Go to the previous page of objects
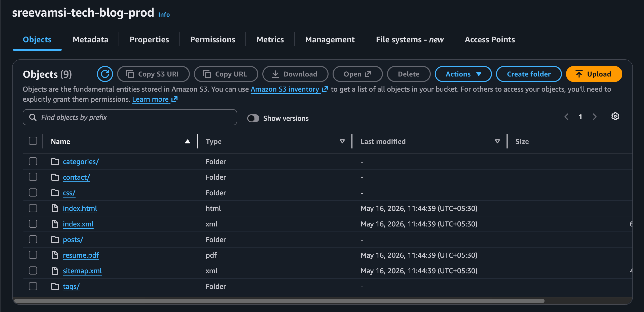Viewport: 644px width, 312px height. pos(566,117)
